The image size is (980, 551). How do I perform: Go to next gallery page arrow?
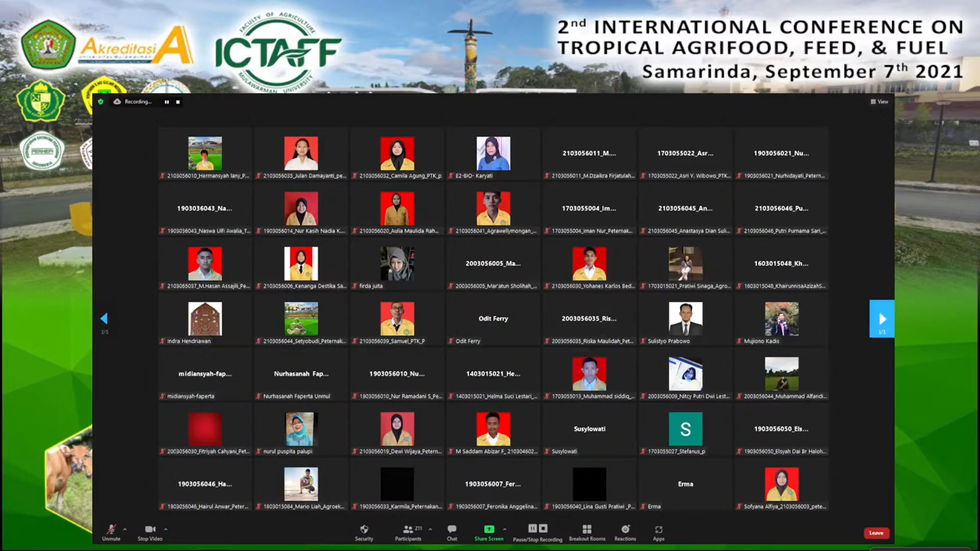(882, 319)
